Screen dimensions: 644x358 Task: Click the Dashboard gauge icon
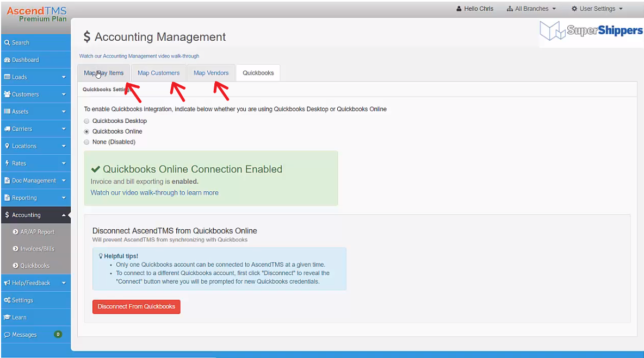(x=7, y=60)
